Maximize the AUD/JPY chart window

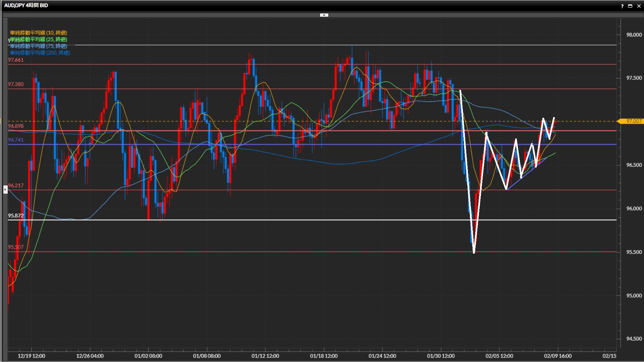coord(630,6)
